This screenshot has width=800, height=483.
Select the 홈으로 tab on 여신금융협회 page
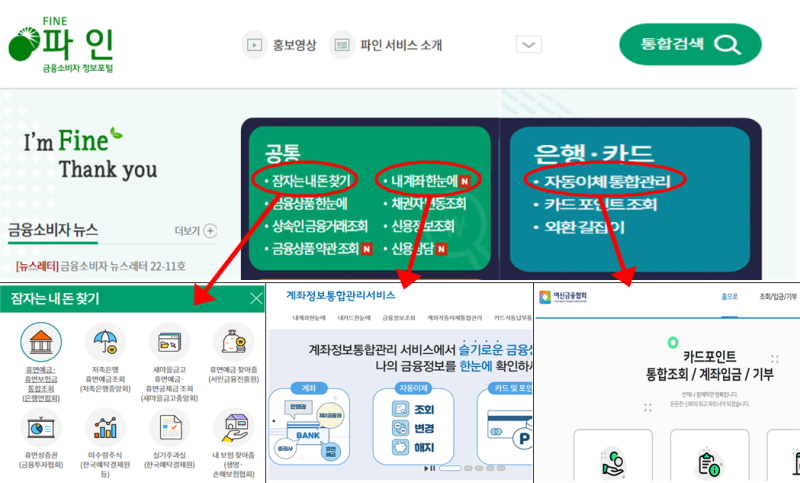[729, 297]
